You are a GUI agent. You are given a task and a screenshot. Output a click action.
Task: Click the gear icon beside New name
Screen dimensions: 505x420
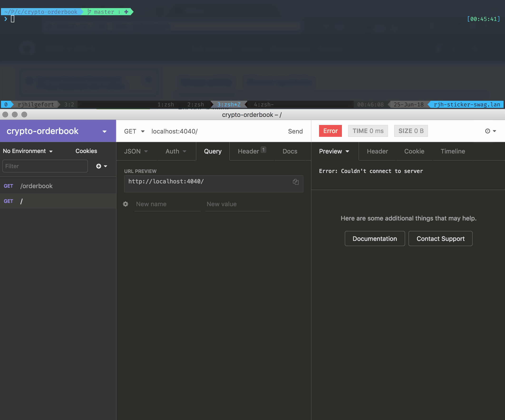click(x=126, y=204)
